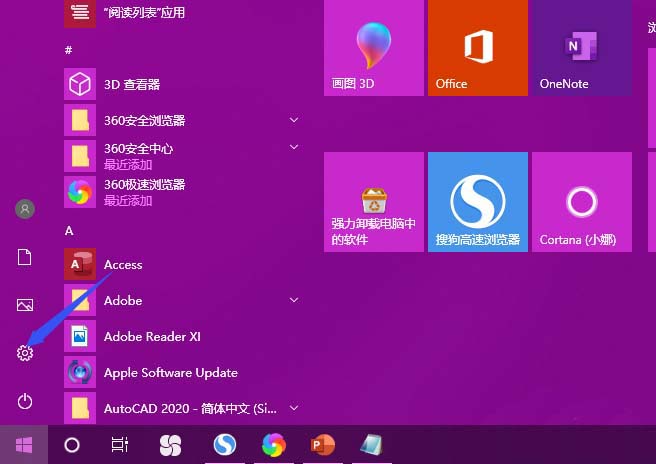
Task: Open the Documents sidebar icon
Action: coord(24,257)
